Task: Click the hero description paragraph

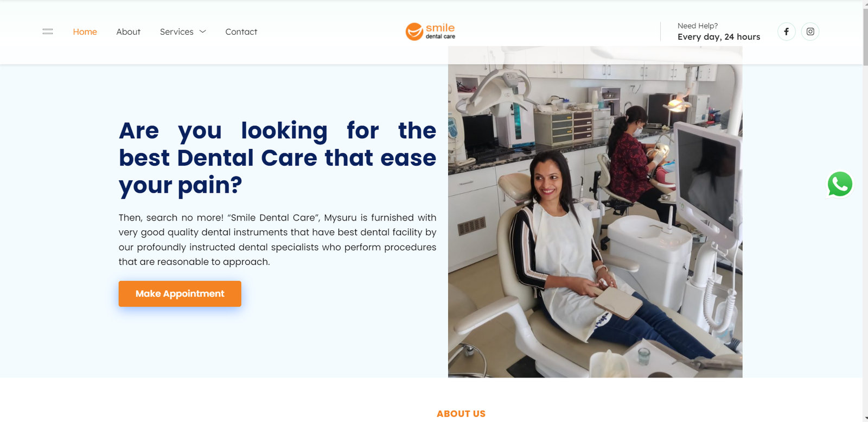Action: [277, 240]
